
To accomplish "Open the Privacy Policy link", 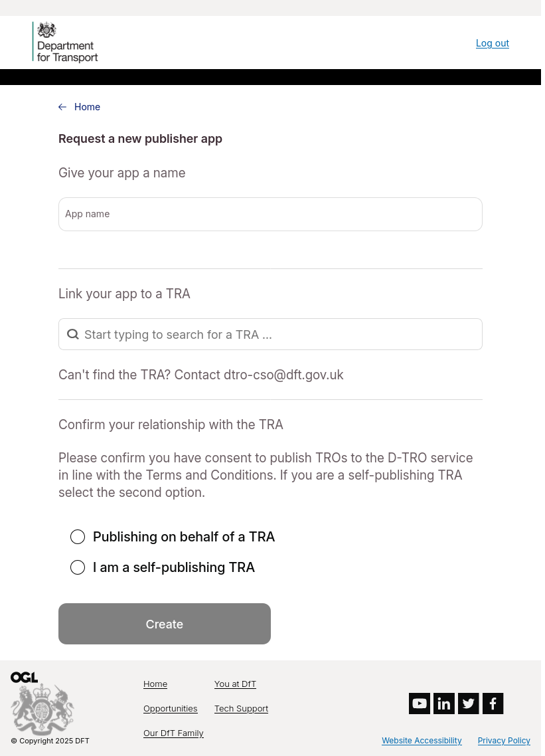I will click(x=504, y=741).
